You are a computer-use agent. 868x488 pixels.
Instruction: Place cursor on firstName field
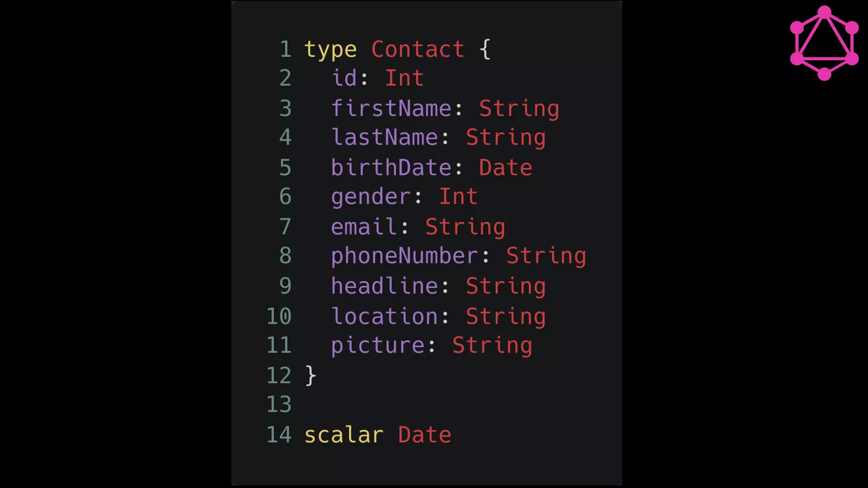(391, 108)
